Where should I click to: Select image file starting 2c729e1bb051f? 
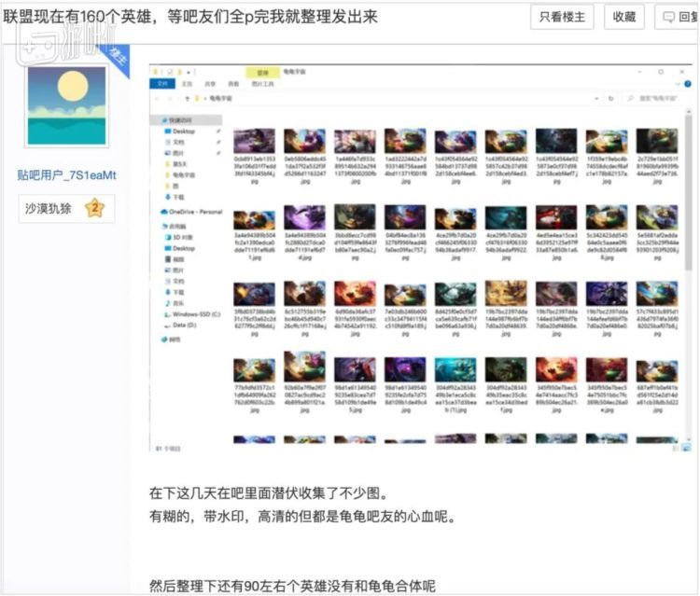657,156
